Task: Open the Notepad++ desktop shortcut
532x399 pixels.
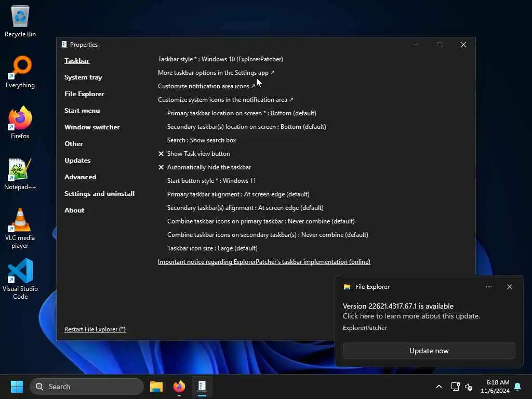Action: (20, 174)
